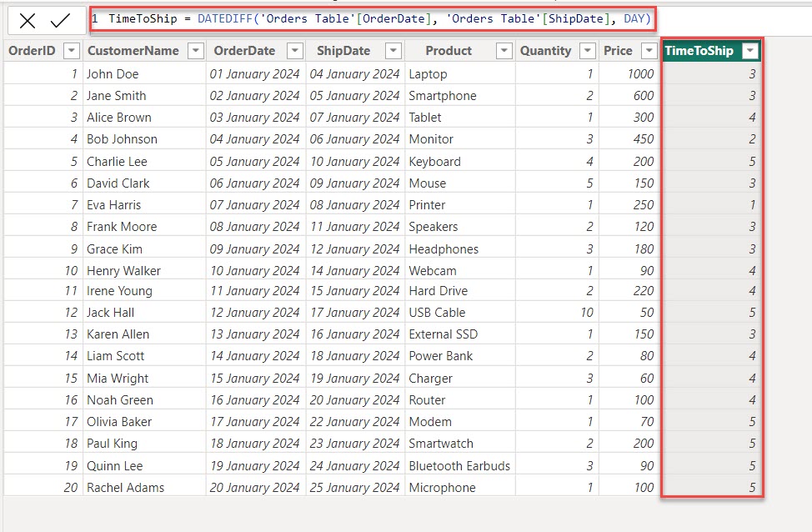Click the 25 January 2024 ship date cell

(355, 488)
